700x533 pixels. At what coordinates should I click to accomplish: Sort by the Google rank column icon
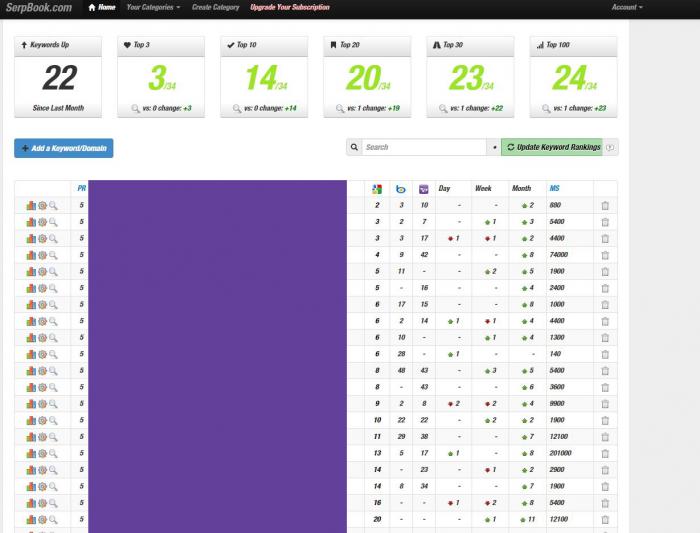point(377,189)
